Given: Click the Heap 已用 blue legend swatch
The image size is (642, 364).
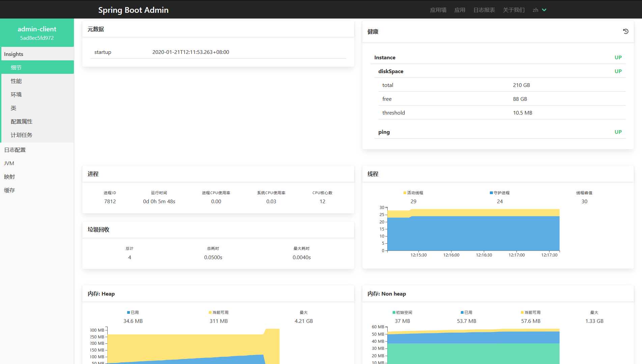Looking at the screenshot, I should click(x=129, y=312).
